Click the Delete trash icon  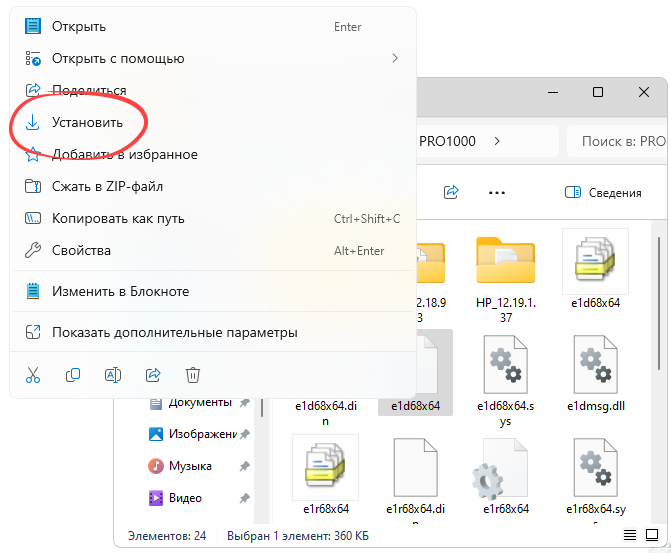[x=193, y=375]
